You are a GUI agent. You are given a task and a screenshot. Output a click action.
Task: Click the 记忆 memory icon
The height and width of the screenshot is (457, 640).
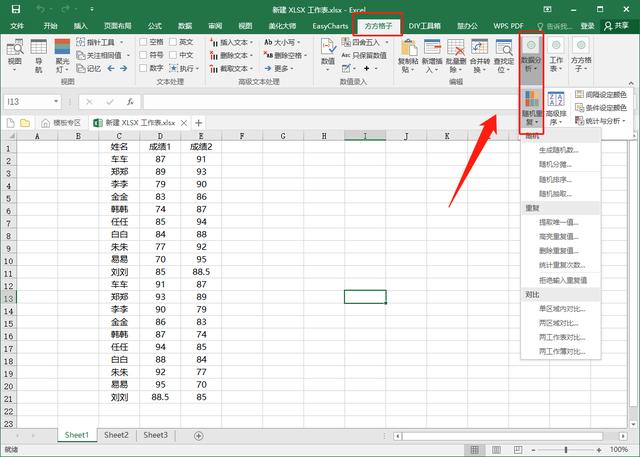coord(89,69)
